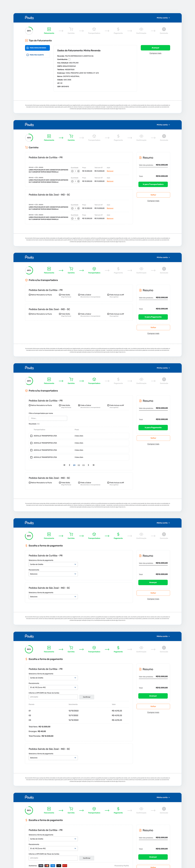This screenshot has width=195, height=868.
Task: Click the Visa card icon
Action: pyautogui.click(x=41, y=865)
